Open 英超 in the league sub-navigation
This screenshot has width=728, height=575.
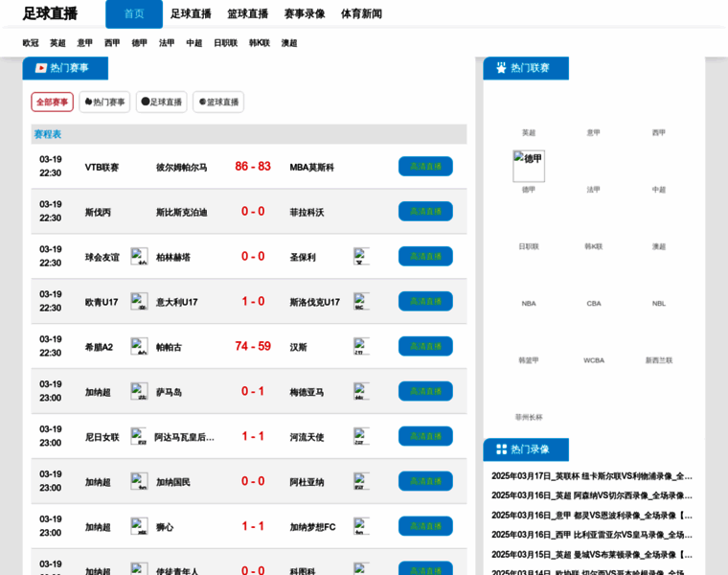pos(58,43)
